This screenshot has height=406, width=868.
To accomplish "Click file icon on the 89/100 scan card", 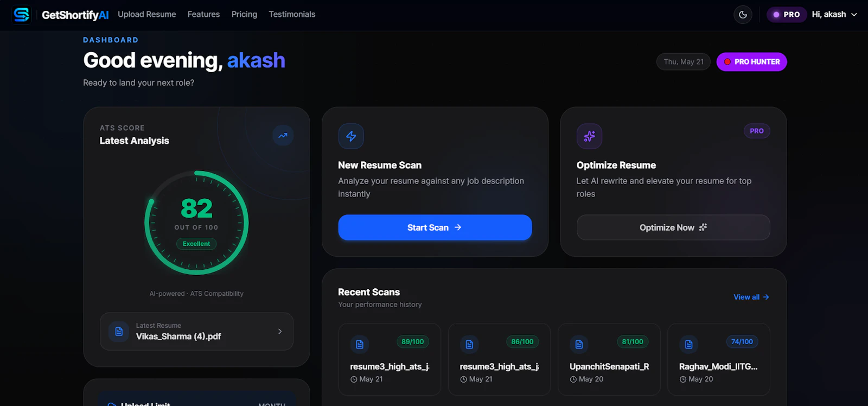I will pos(360,344).
